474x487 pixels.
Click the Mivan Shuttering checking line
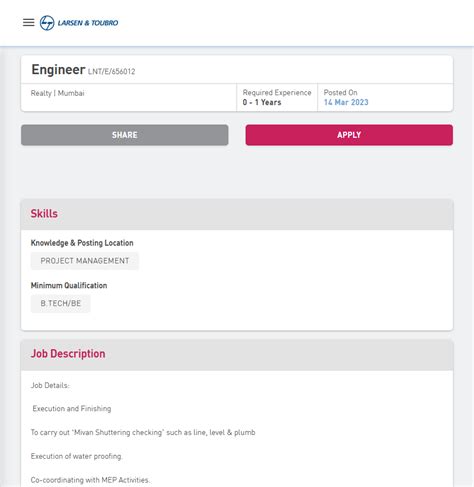click(143, 433)
